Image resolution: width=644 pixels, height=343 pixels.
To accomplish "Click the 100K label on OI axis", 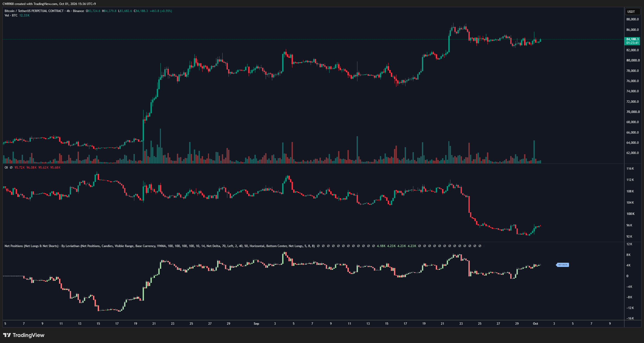I will 630,214.
